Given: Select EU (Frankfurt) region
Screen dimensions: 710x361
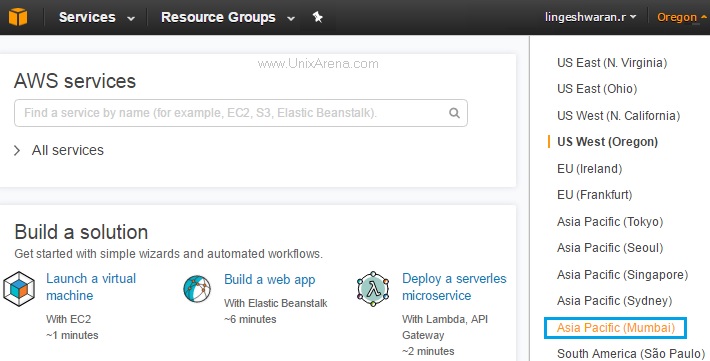Looking at the screenshot, I should pyautogui.click(x=595, y=195).
